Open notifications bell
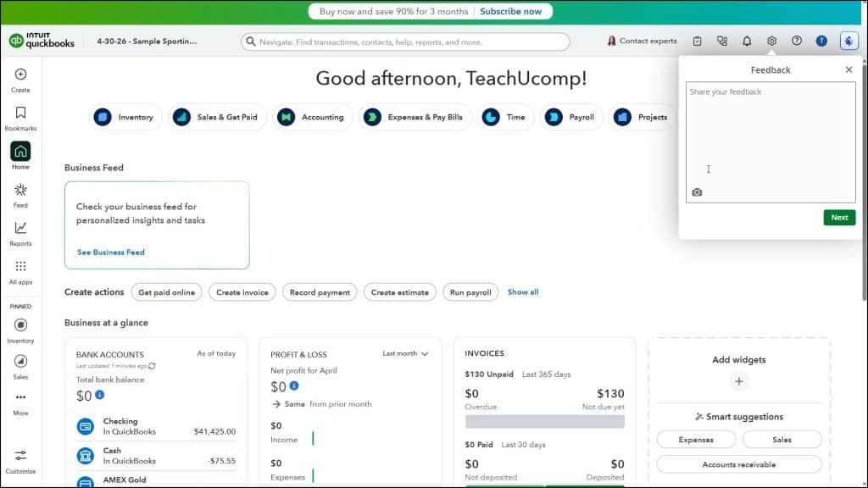The image size is (868, 488). pyautogui.click(x=747, y=41)
